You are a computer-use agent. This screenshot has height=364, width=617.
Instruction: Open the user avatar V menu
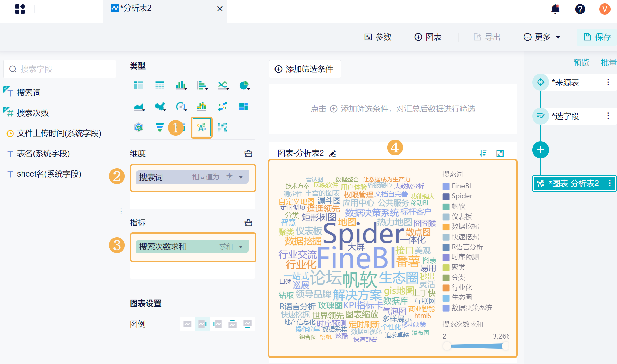[x=605, y=9]
